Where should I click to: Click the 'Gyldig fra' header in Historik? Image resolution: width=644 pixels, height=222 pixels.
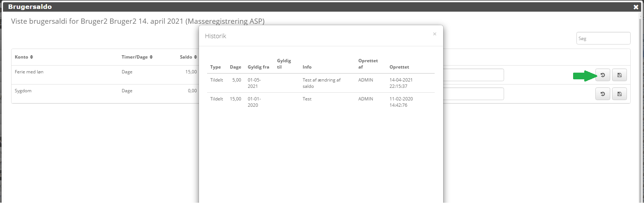pyautogui.click(x=258, y=67)
